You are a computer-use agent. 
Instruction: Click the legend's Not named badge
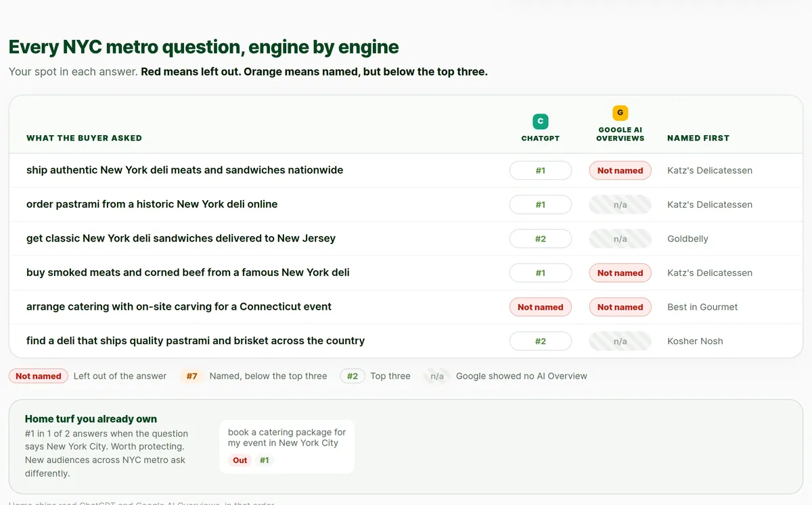coord(39,376)
